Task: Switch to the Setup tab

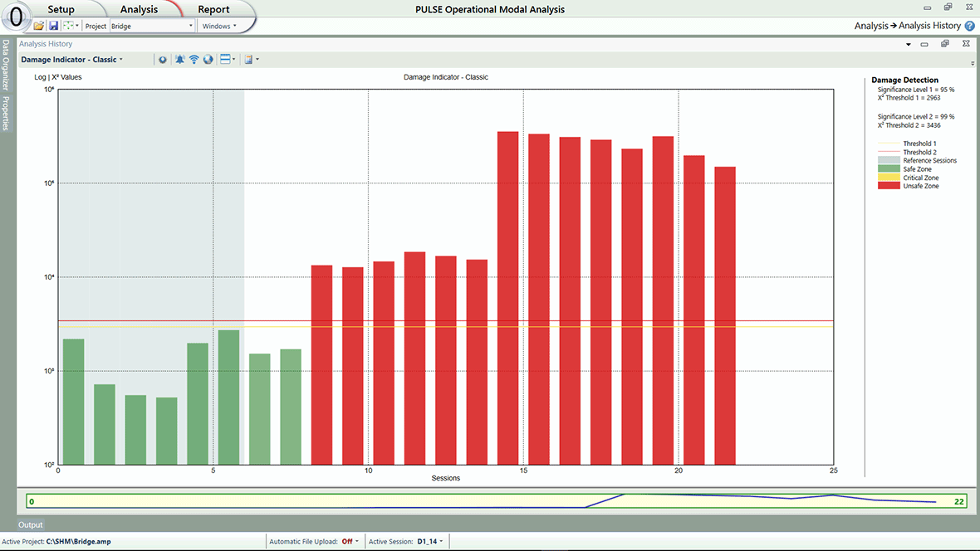Action: pyautogui.click(x=61, y=9)
